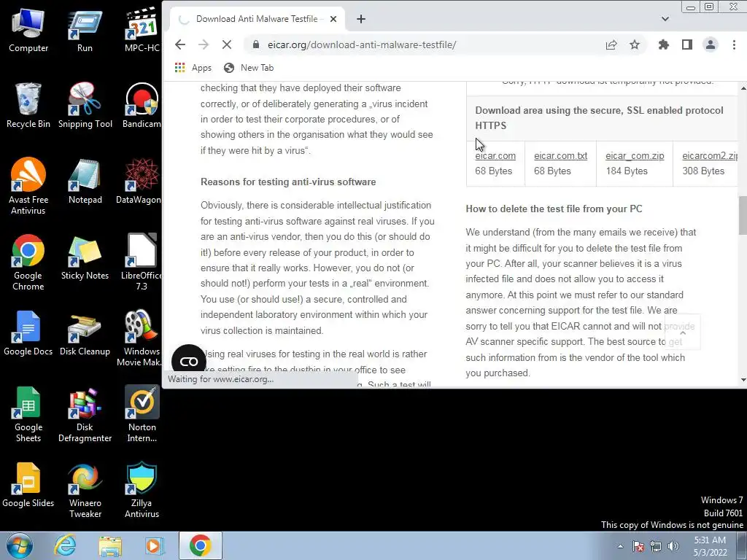Select the Sticky Notes shortcut
747x560 pixels.
coord(85,257)
